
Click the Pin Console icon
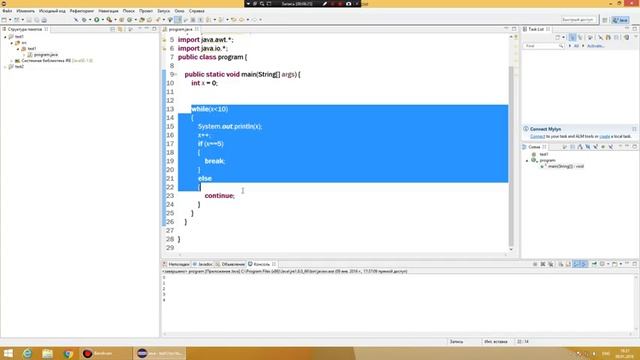click(x=594, y=264)
